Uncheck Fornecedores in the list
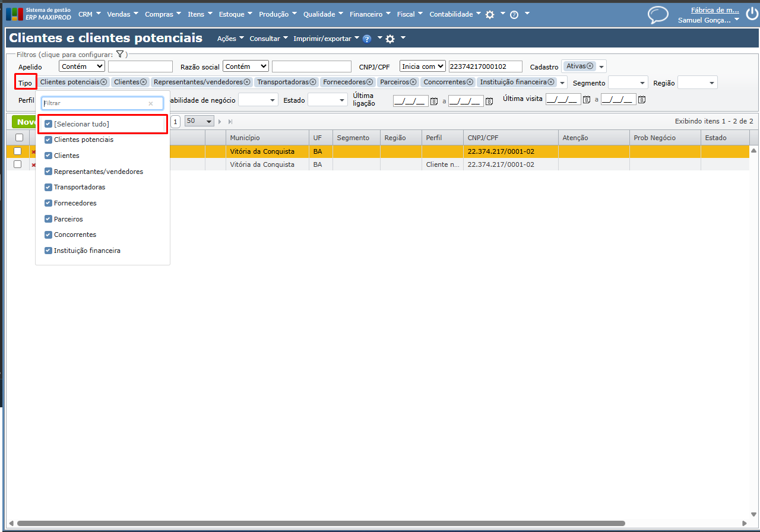 (x=49, y=203)
